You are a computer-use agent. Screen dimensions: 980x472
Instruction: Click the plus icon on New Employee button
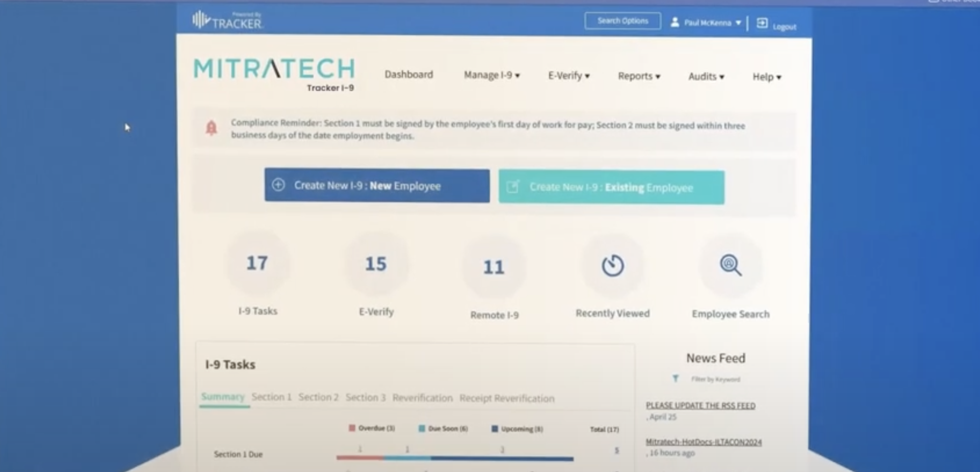tap(278, 185)
